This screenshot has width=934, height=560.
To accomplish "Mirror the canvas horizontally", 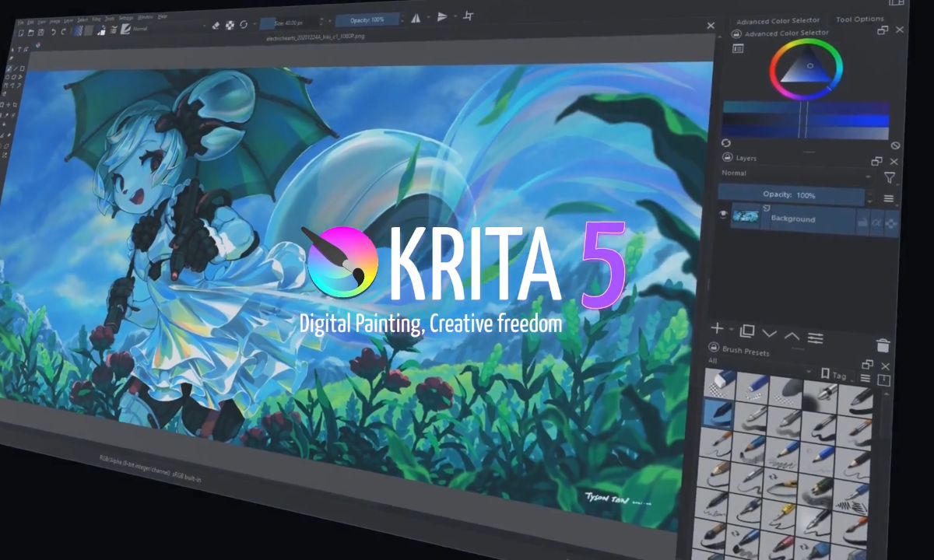I will click(x=416, y=19).
